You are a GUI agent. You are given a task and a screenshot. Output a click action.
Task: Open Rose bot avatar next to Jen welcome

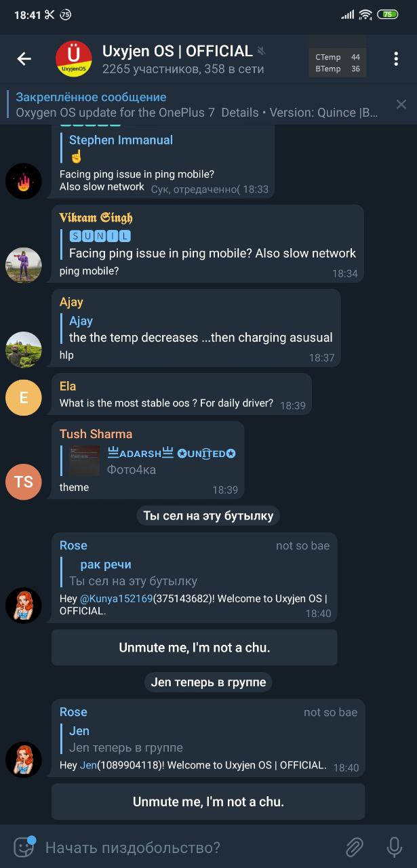24,759
